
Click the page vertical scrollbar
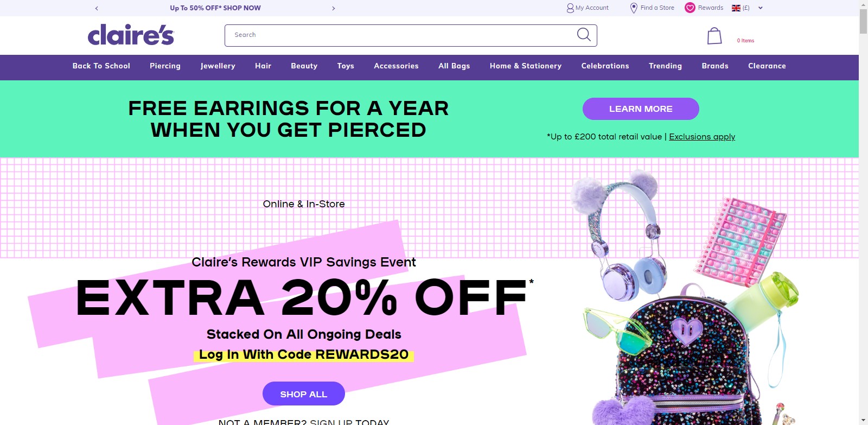(863, 217)
